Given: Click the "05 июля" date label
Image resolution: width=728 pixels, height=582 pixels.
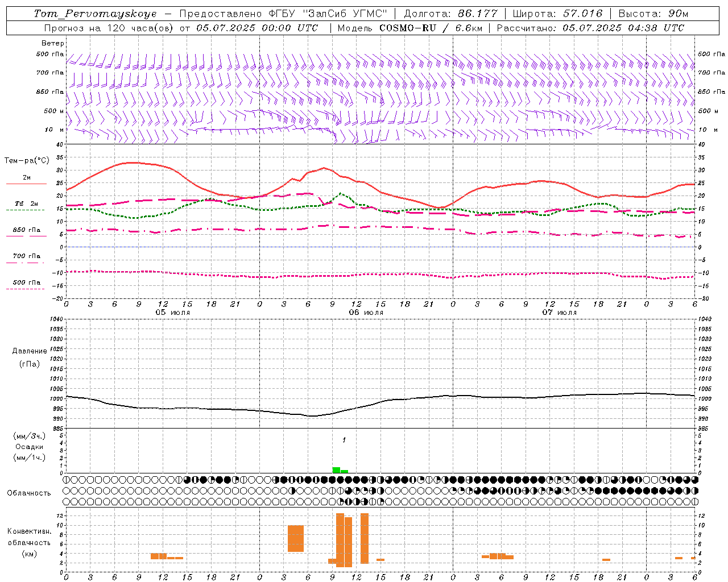Looking at the screenshot, I should pyautogui.click(x=173, y=313).
